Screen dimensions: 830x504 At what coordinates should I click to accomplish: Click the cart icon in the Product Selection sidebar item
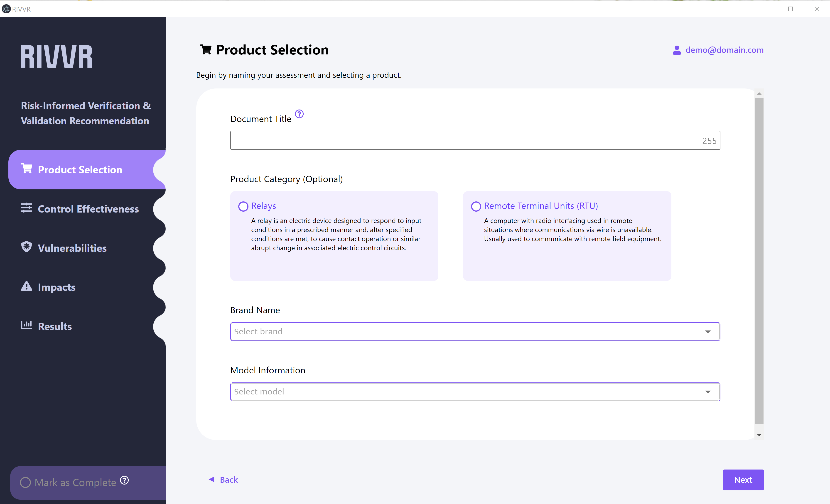point(27,168)
